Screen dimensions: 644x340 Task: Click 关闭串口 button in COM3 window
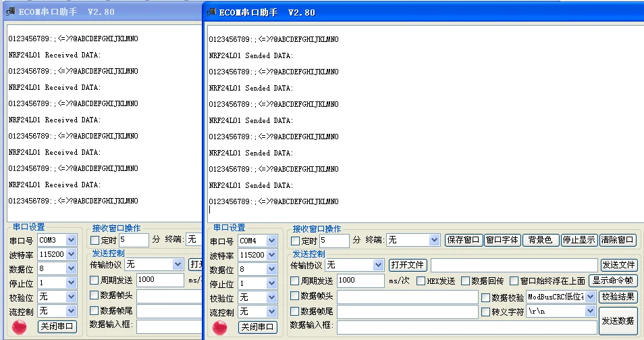(x=57, y=326)
